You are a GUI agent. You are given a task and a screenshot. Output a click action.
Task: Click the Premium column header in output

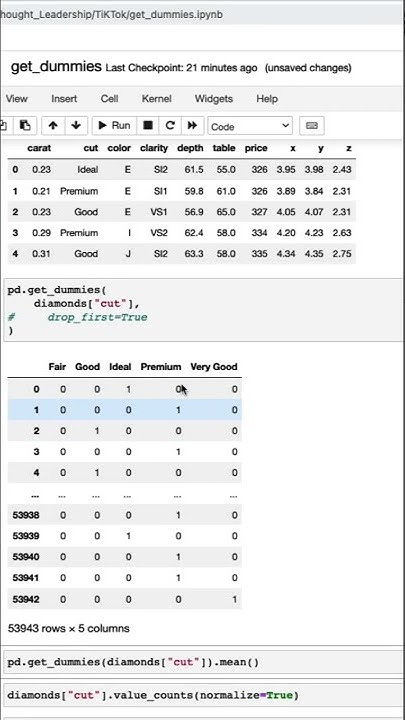tap(161, 366)
